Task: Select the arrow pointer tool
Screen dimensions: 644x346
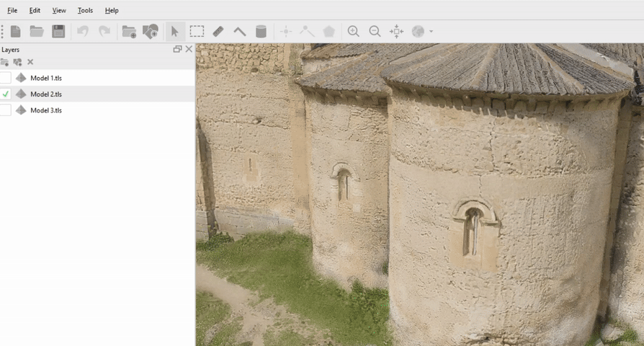Action: pyautogui.click(x=174, y=31)
